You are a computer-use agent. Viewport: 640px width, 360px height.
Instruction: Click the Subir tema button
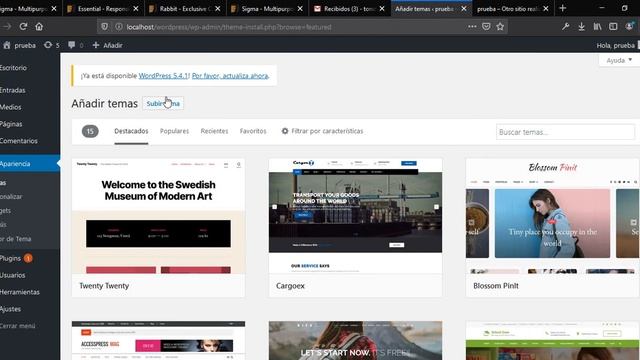163,104
